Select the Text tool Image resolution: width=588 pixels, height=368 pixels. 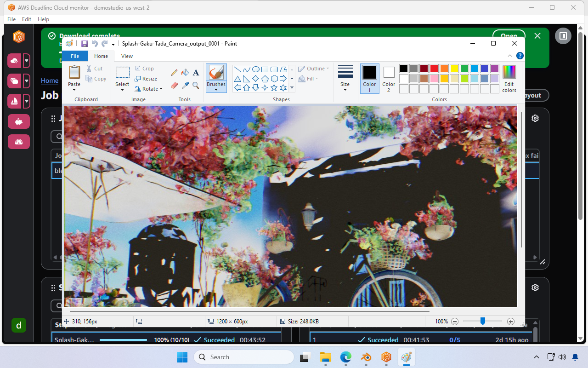pyautogui.click(x=196, y=73)
